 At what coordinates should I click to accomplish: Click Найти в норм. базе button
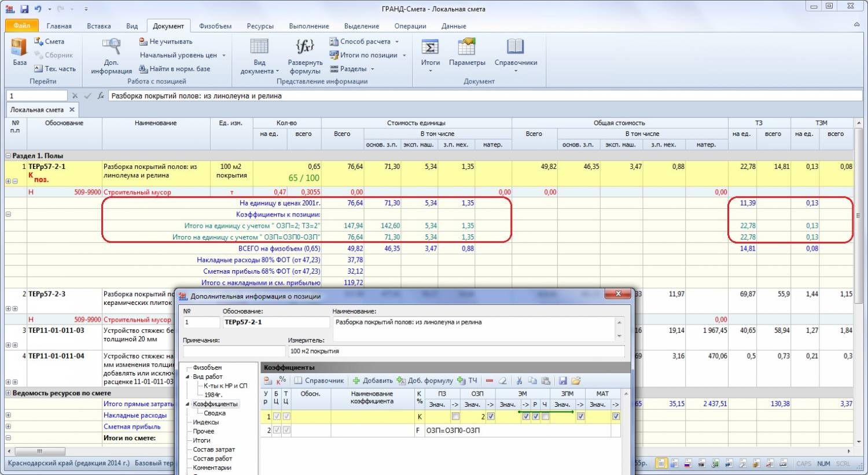[174, 69]
